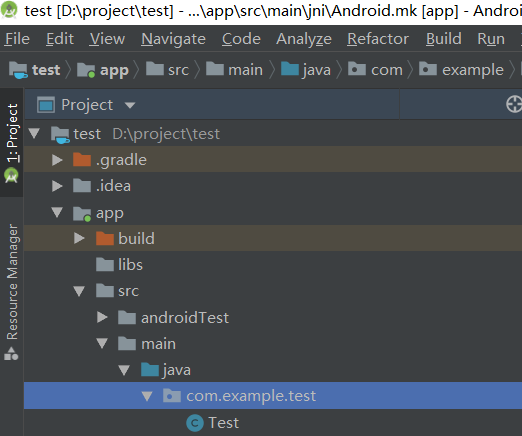The width and height of the screenshot is (522, 436).
Task: Expand the .gradle folder
Action: (x=57, y=160)
